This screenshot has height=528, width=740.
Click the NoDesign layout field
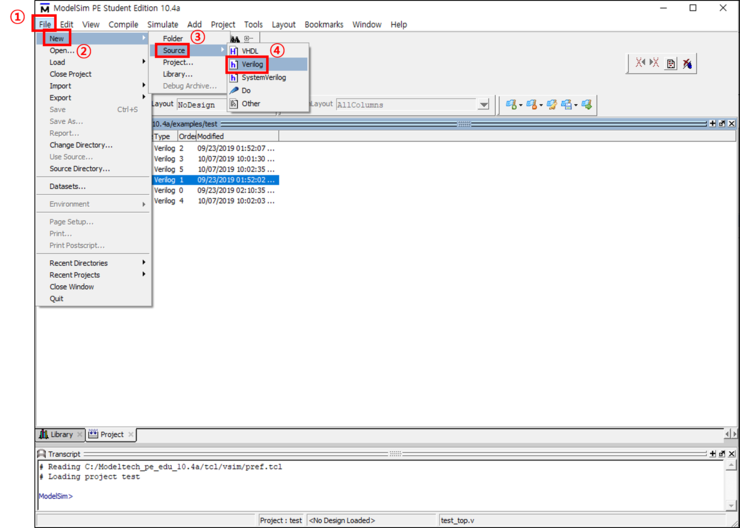pyautogui.click(x=202, y=105)
